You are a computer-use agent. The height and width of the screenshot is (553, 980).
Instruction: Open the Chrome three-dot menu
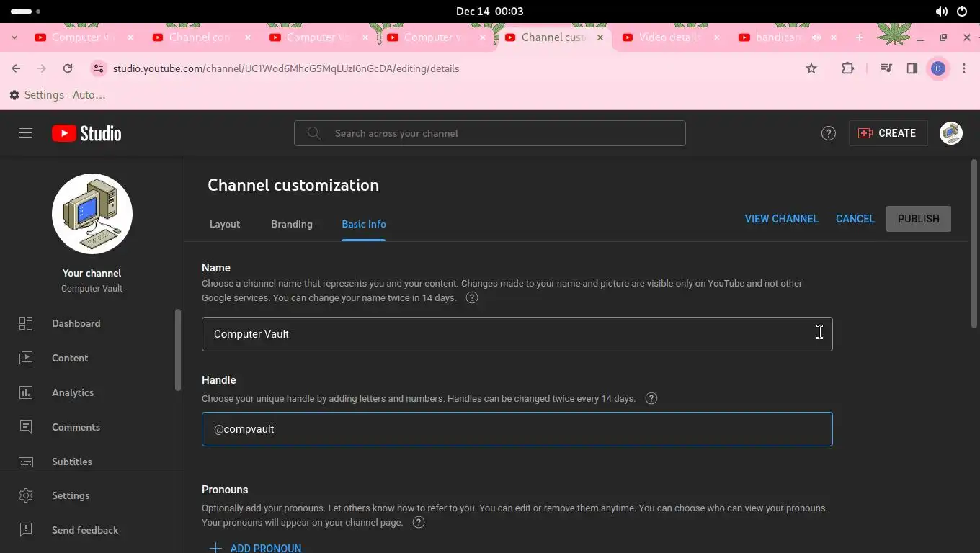pos(964,68)
